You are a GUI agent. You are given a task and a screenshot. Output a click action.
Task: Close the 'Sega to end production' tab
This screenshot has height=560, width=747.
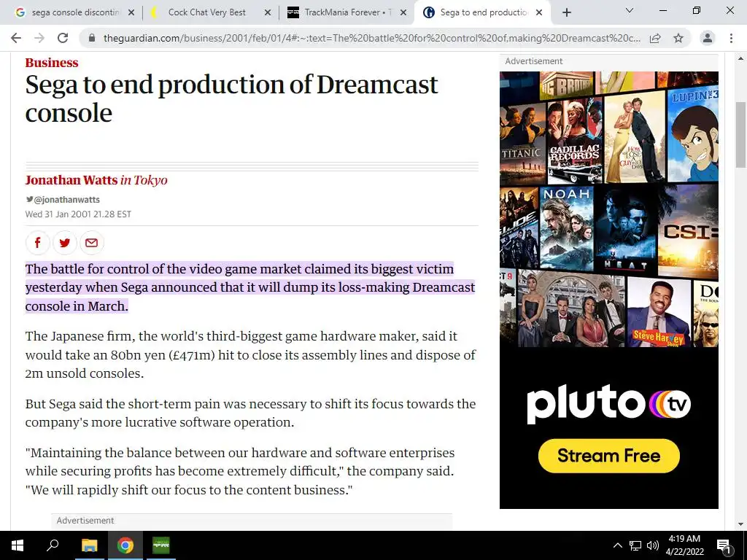click(x=539, y=12)
